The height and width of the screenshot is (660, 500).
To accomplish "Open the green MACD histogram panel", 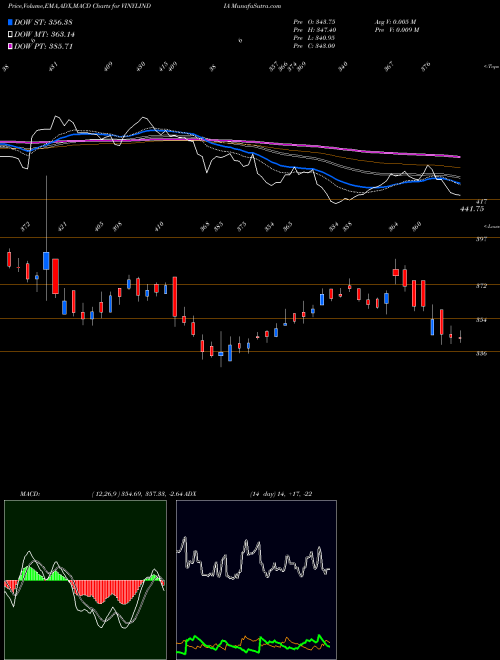I will pos(85,580).
